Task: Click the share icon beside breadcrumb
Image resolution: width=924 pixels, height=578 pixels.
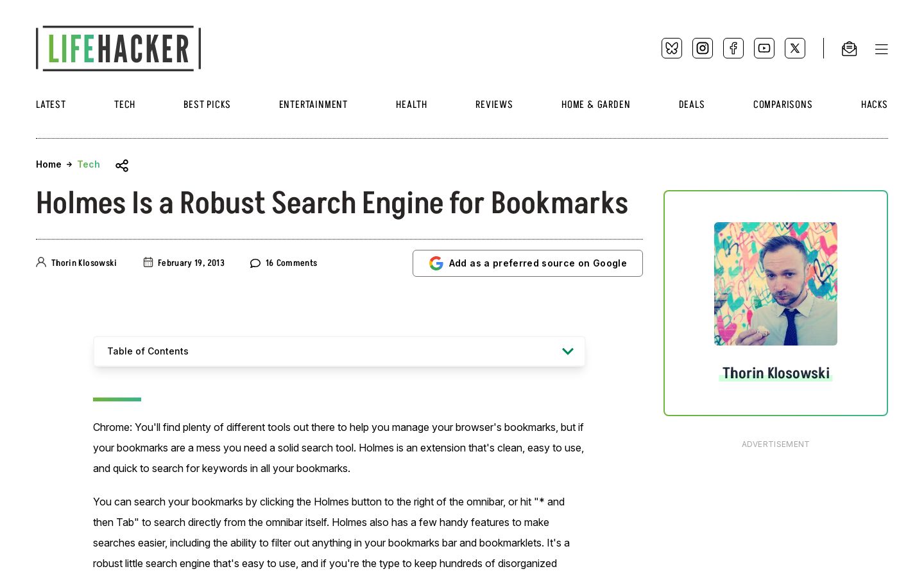Action: (122, 166)
